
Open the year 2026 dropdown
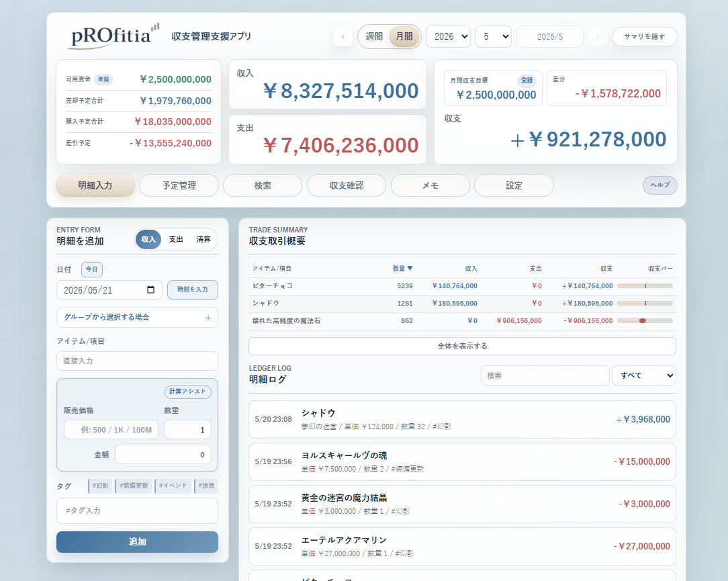448,37
